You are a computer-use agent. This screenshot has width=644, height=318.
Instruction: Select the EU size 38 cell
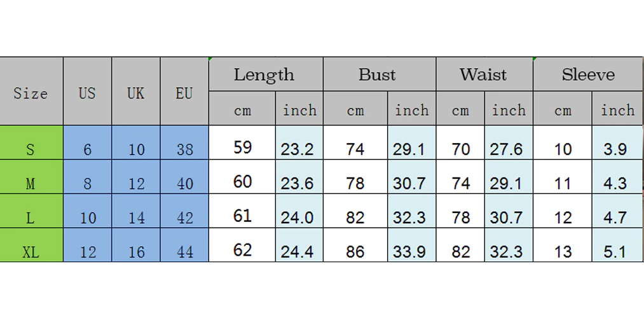click(184, 149)
